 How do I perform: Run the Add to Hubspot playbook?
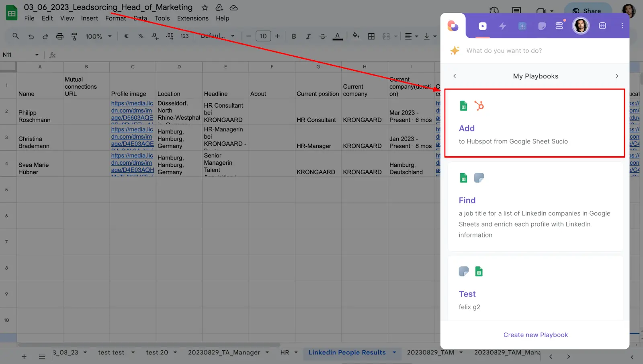[x=535, y=123]
